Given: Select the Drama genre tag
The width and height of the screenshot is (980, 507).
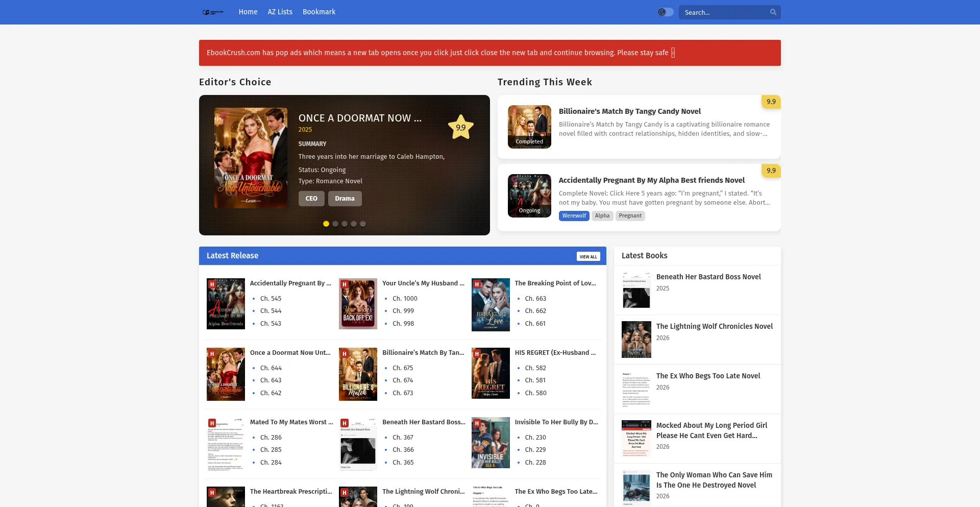Looking at the screenshot, I should point(345,199).
